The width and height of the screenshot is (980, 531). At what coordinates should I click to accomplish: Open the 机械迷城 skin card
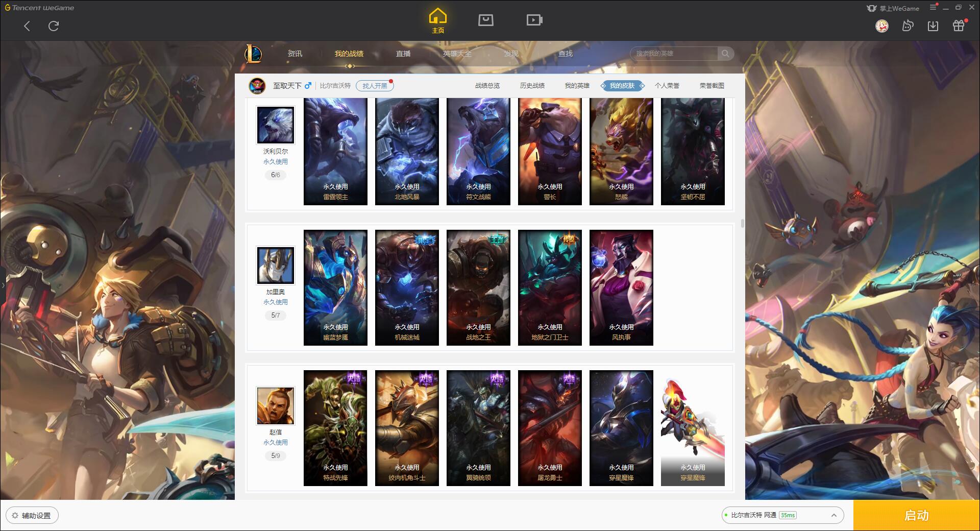coord(407,287)
